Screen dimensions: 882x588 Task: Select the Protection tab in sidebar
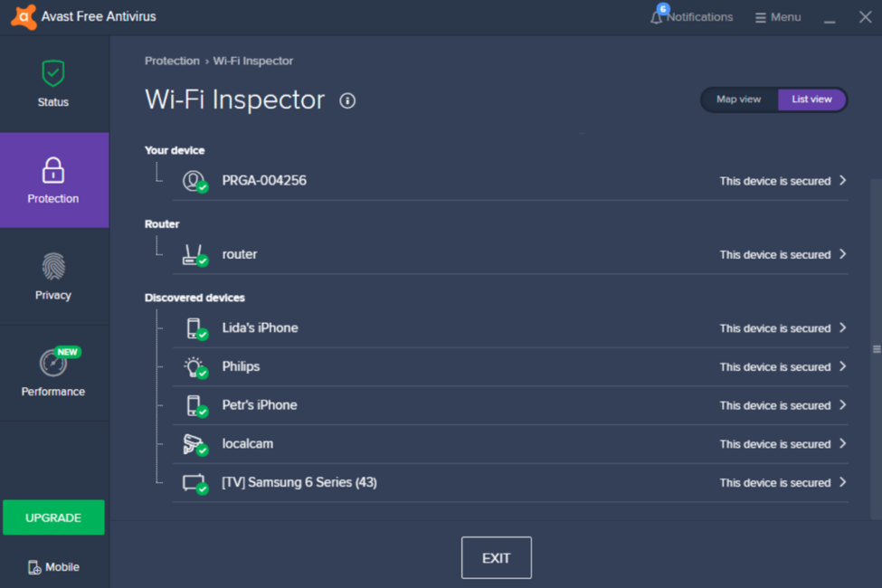click(53, 180)
